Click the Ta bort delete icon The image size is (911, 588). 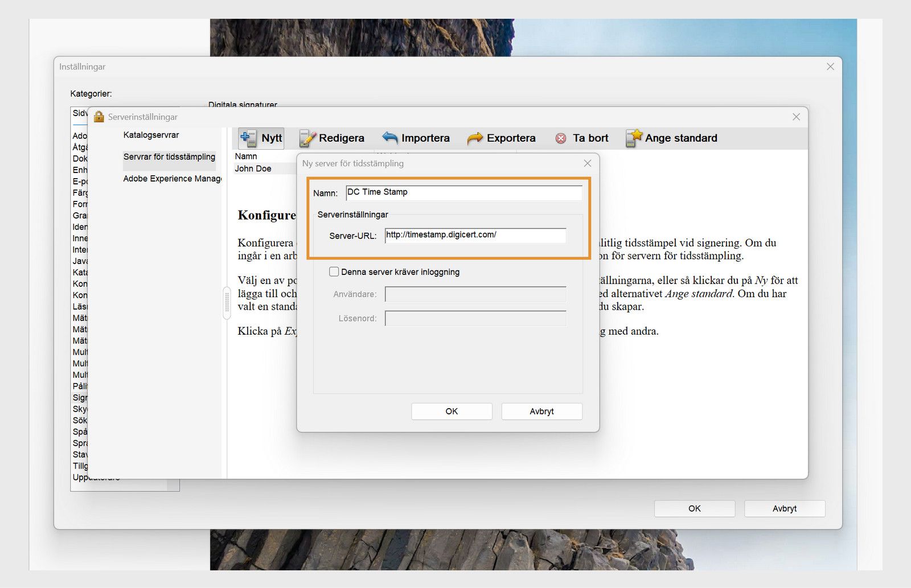(x=561, y=137)
